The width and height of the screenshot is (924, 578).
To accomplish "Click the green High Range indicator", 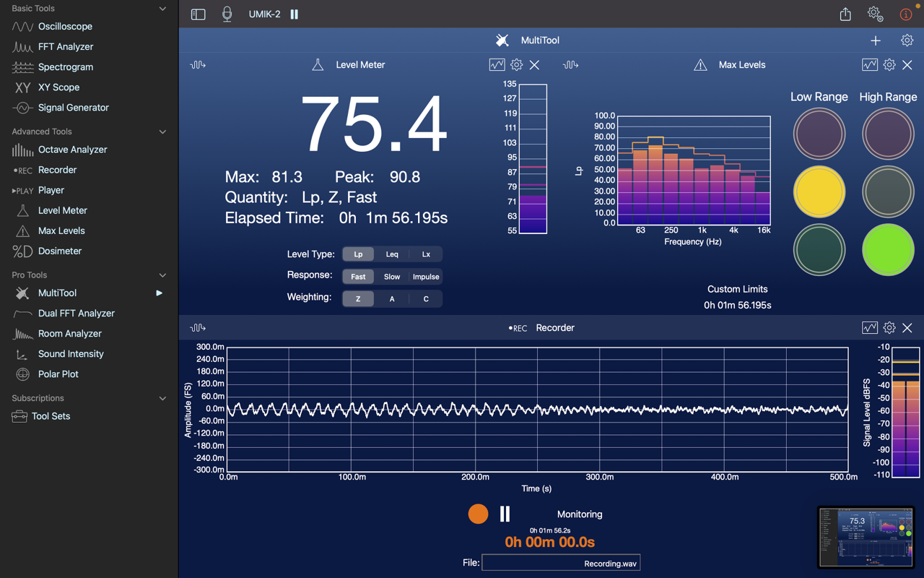I will click(888, 250).
